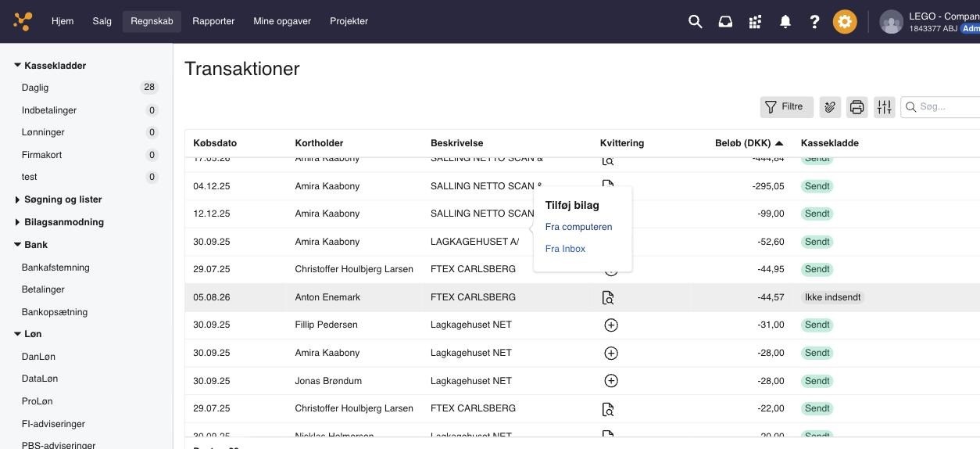Choose Fra computeren in Tilføj bilag popup
Image resolution: width=980 pixels, height=449 pixels.
578,227
